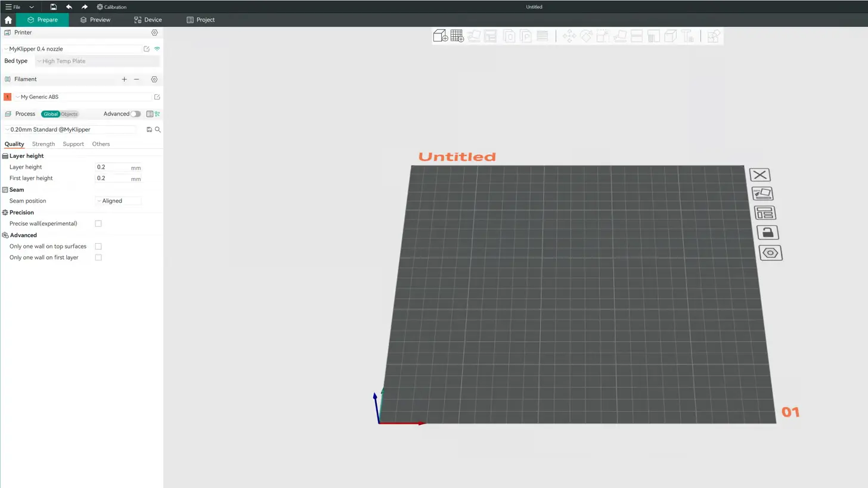Add a filament with the plus icon
Image resolution: width=868 pixels, height=488 pixels.
click(124, 79)
